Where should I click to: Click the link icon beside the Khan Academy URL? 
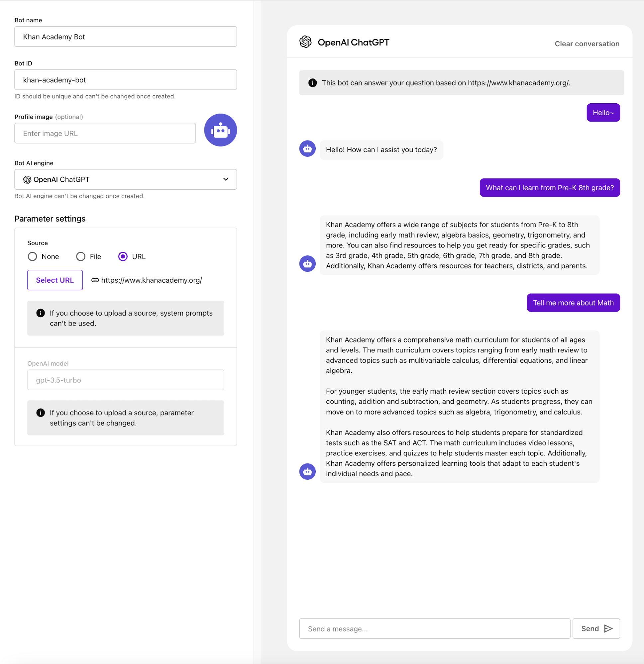(95, 280)
